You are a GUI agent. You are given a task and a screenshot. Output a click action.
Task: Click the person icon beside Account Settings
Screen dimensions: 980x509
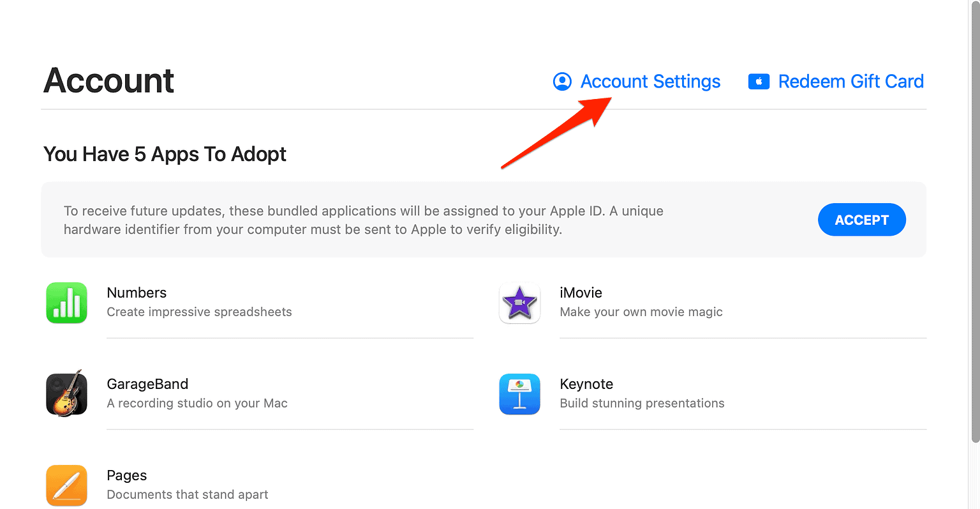tap(562, 82)
